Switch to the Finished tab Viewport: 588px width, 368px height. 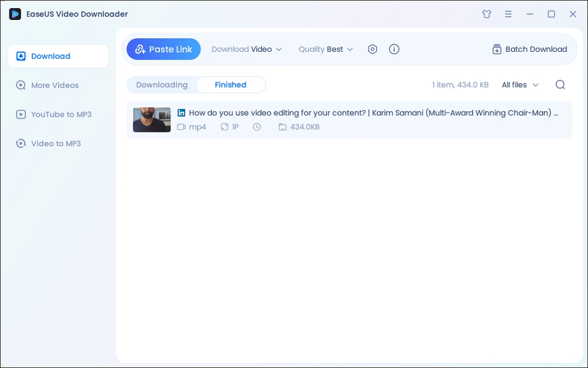pos(230,85)
